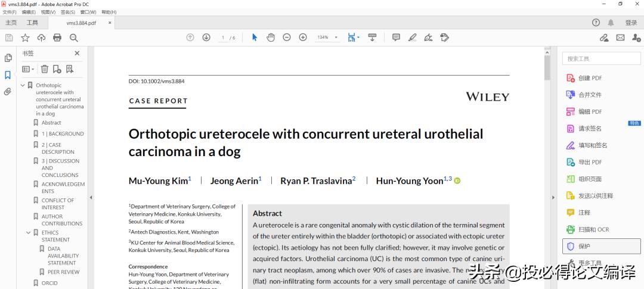Jump to 1 | BACKGROUND bookmark
This screenshot has width=644, height=289.
click(x=63, y=134)
